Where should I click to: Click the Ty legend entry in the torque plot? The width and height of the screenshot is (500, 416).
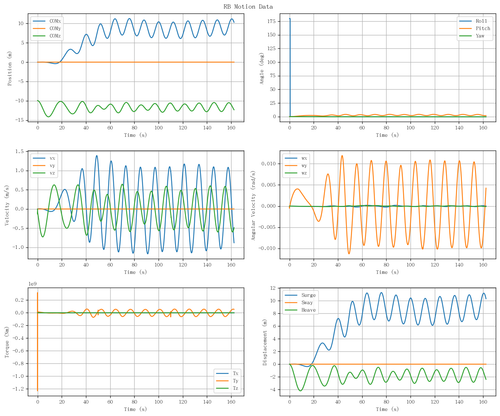(x=227, y=381)
